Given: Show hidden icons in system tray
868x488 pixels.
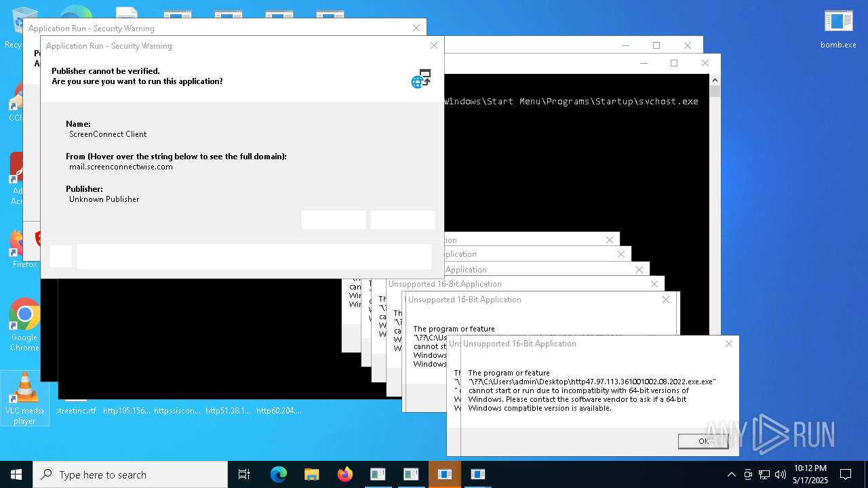Looking at the screenshot, I should (x=731, y=474).
